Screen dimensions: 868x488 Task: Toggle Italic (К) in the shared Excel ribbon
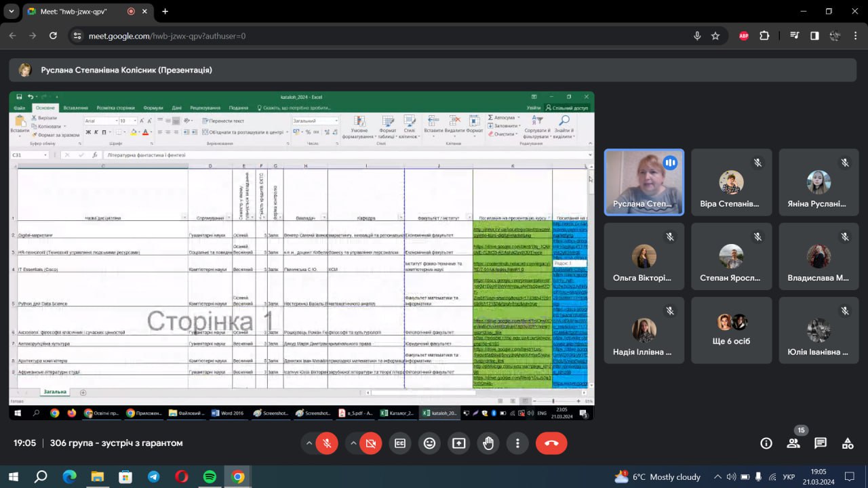click(96, 132)
